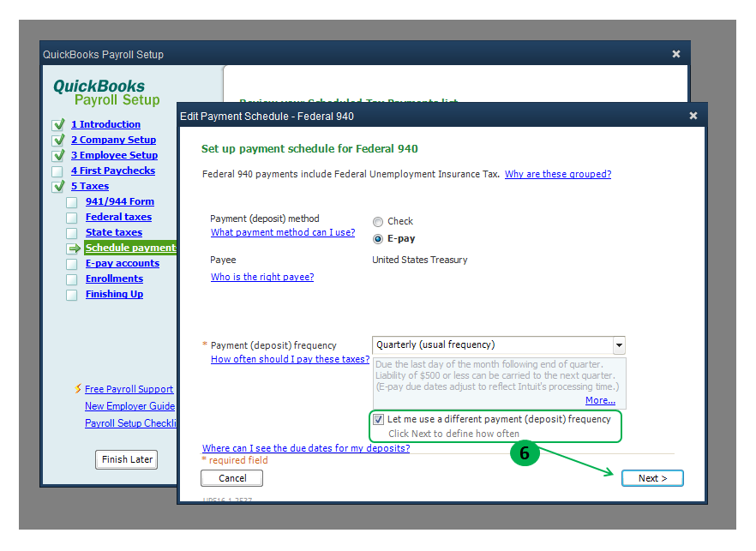Open the Finishing Up sub-step
756x551 pixels.
(114, 294)
